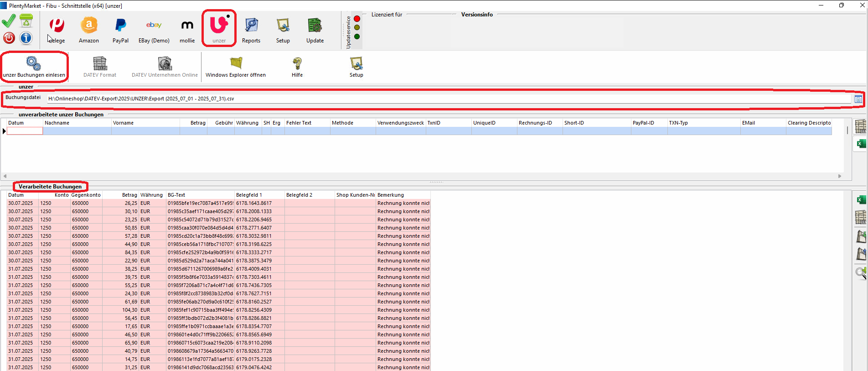Click the recycle bin icon

[x=26, y=21]
